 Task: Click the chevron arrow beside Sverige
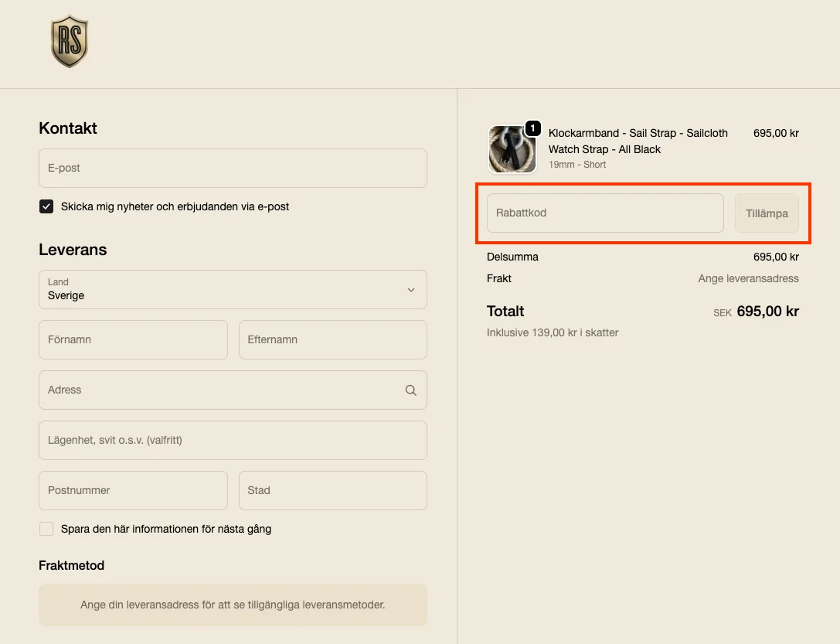[x=411, y=290]
